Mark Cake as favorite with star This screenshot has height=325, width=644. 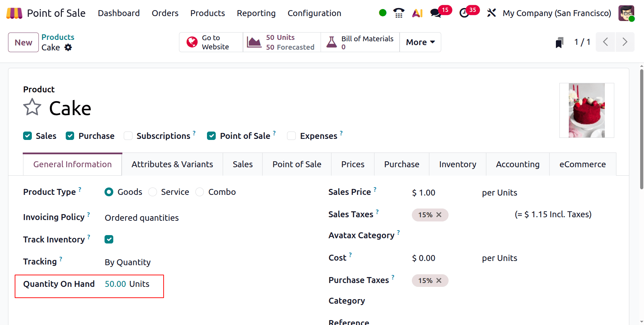(x=32, y=107)
